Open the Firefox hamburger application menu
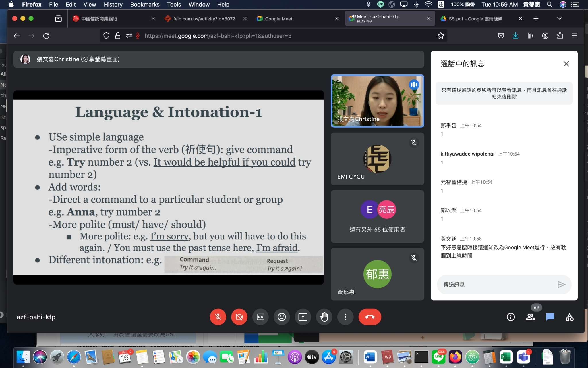The width and height of the screenshot is (588, 368). (575, 36)
